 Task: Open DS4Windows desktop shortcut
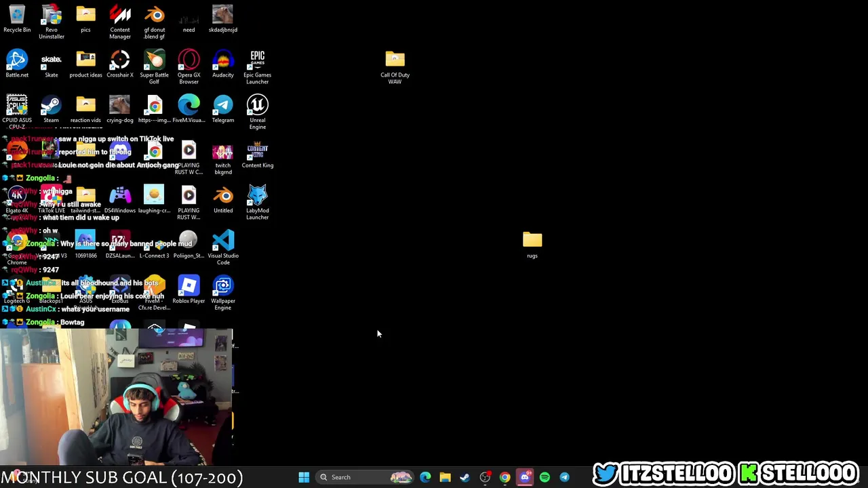coord(120,199)
